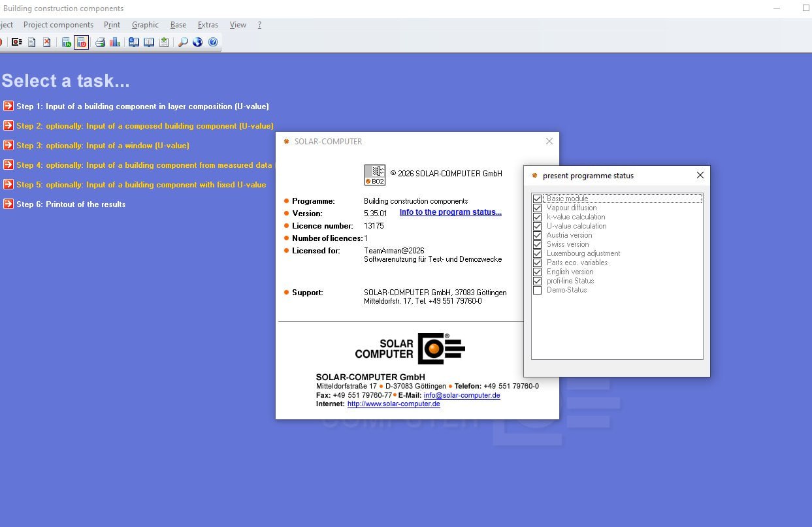812x527 pixels.
Task: Open the blue question mark help icon
Action: tap(213, 42)
